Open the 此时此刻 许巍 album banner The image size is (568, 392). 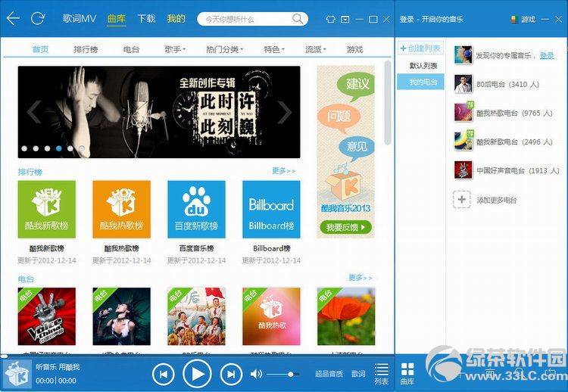point(159,112)
